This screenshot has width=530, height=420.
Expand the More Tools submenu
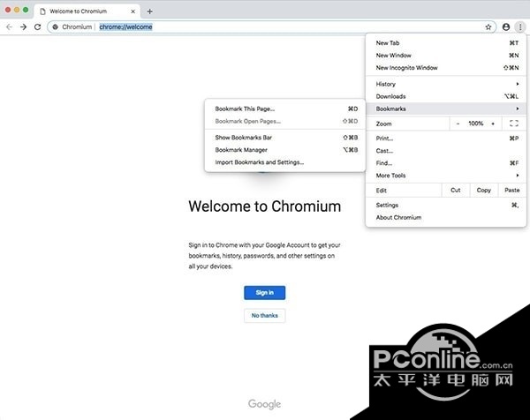pyautogui.click(x=446, y=176)
